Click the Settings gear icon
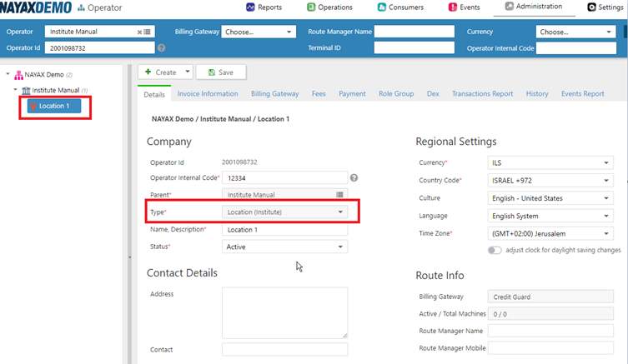Image resolution: width=628 pixels, height=364 pixels. [x=591, y=7]
